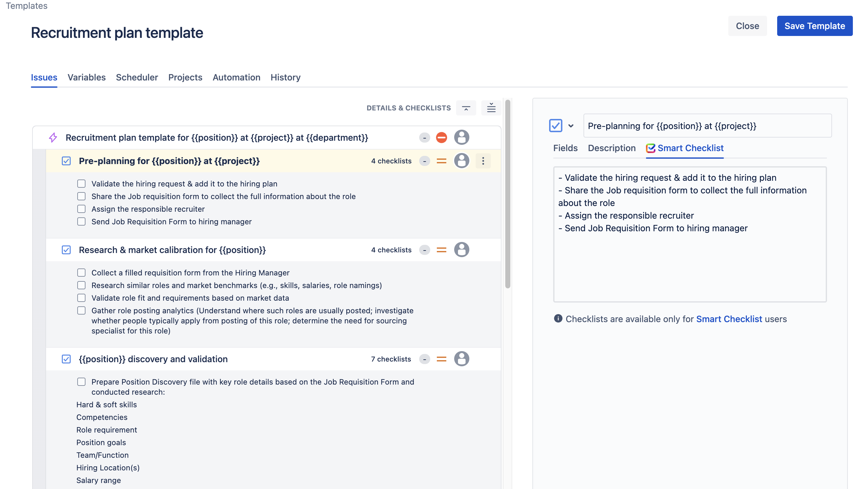868x489 pixels.
Task: Check Send Job Requisition Form item
Action: (x=81, y=222)
